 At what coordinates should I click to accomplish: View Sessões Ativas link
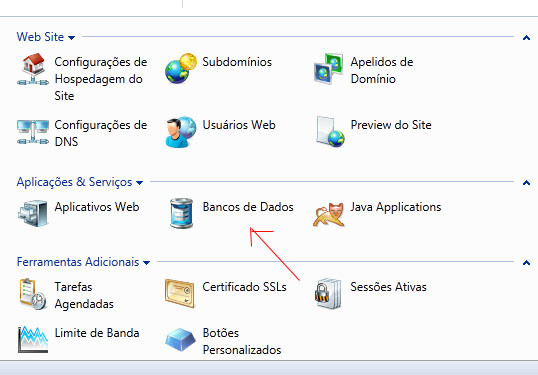(388, 287)
